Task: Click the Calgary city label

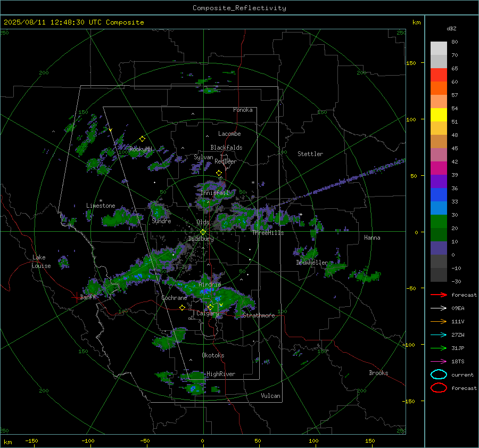Action: pyautogui.click(x=208, y=313)
